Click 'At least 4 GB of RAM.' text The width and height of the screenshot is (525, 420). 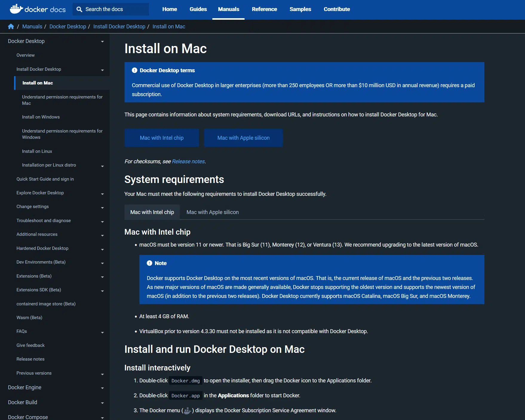[x=164, y=316]
